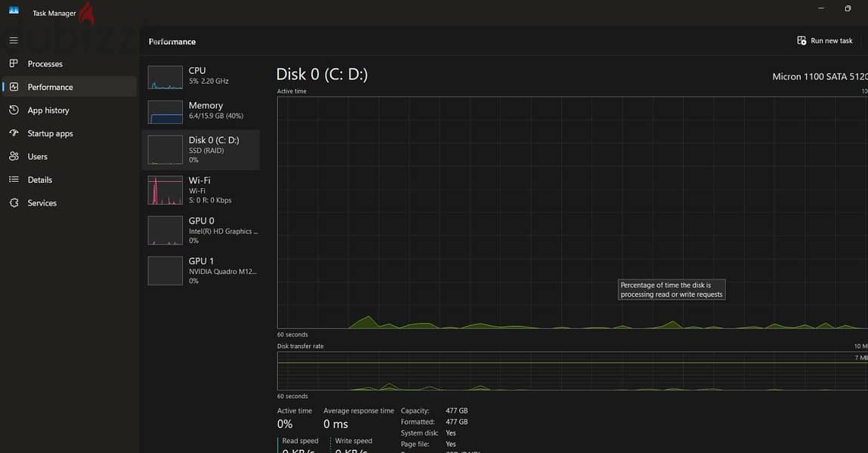The width and height of the screenshot is (868, 453).
Task: Click the Micron 1100 SATA model text
Action: 820,76
